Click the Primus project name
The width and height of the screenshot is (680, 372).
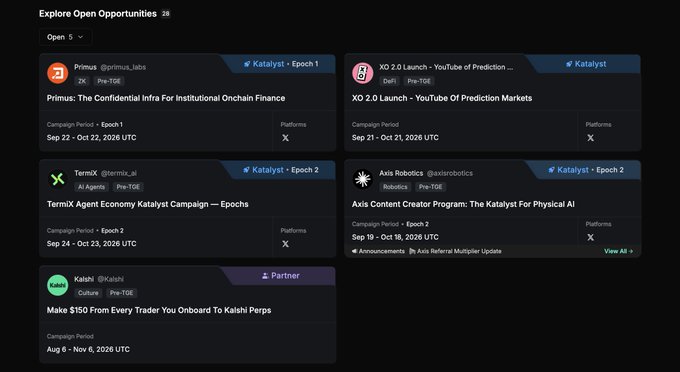pos(85,67)
